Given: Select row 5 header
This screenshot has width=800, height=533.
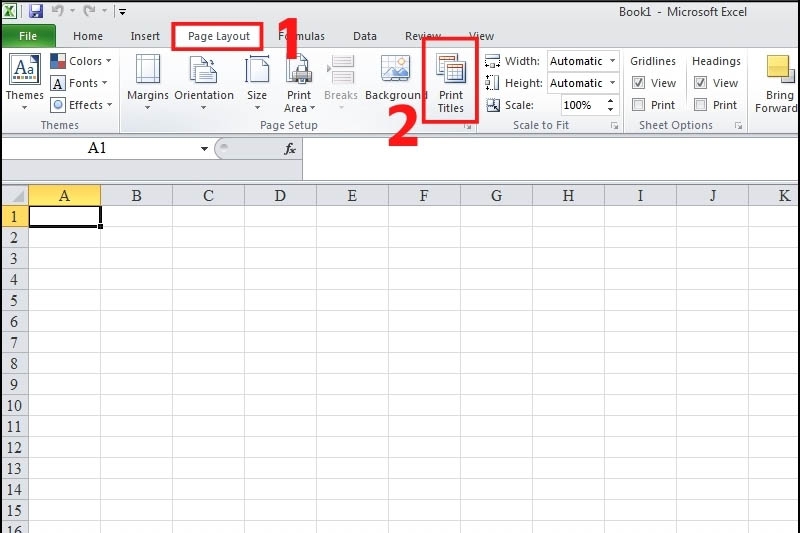Looking at the screenshot, I should click(x=15, y=300).
